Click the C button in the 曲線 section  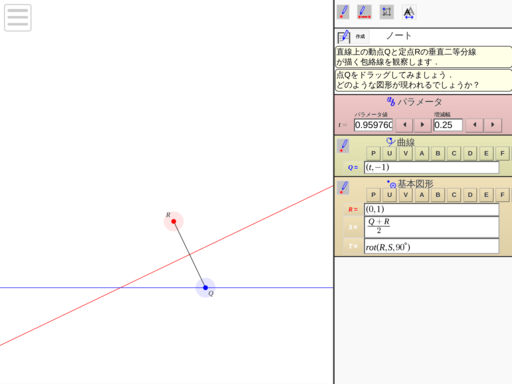pos(454,153)
